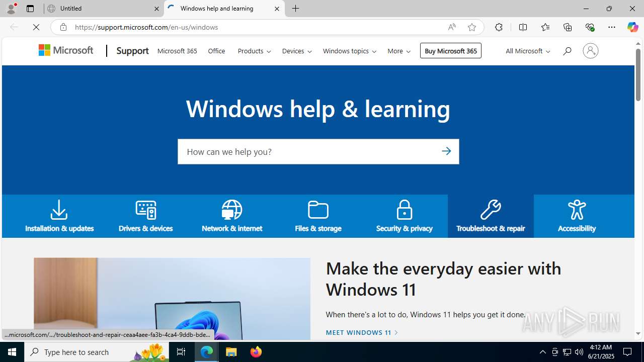
Task: Open Read aloud in address bar
Action: tap(452, 27)
